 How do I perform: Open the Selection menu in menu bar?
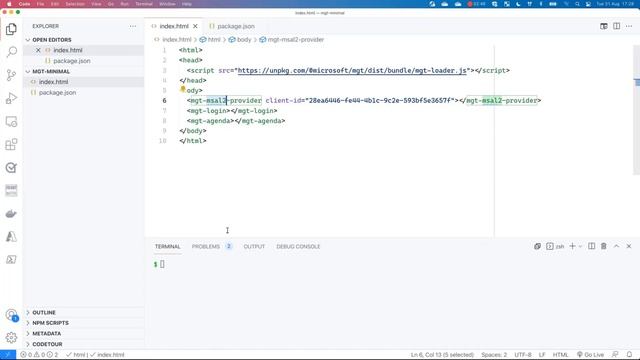75,4
